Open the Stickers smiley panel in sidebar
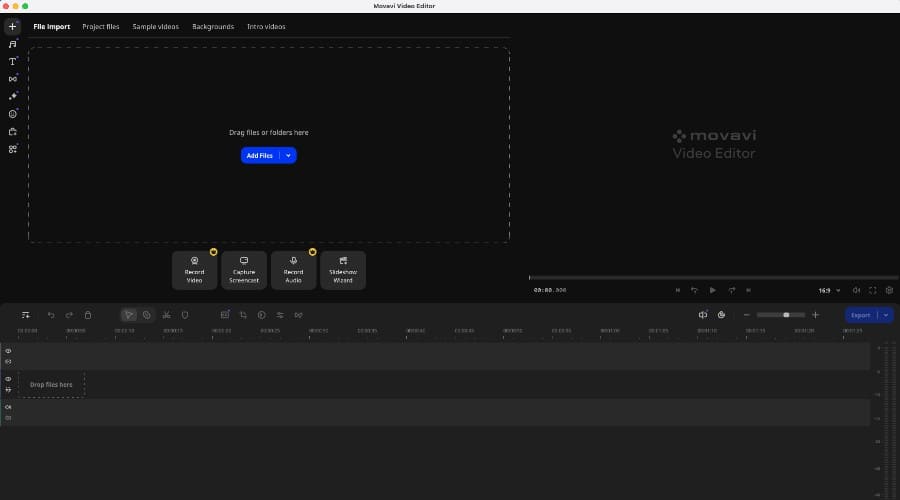900x500 pixels. (12, 114)
